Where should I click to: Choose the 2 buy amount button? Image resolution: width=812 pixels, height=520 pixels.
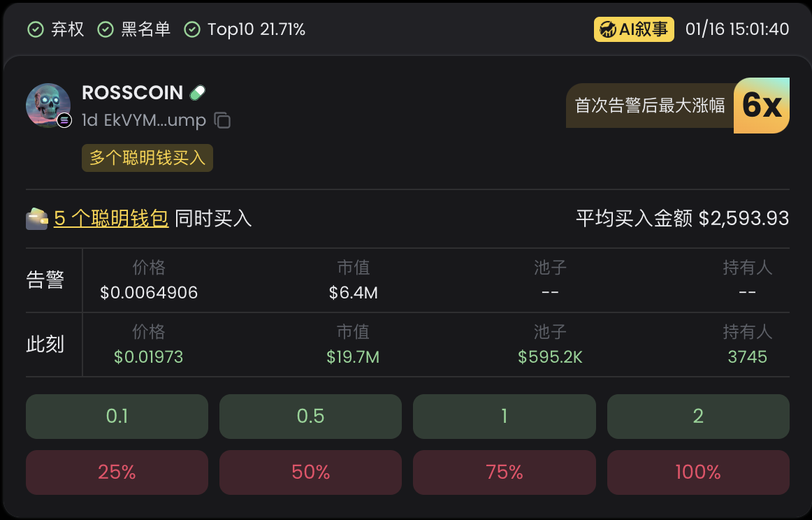pyautogui.click(x=698, y=417)
